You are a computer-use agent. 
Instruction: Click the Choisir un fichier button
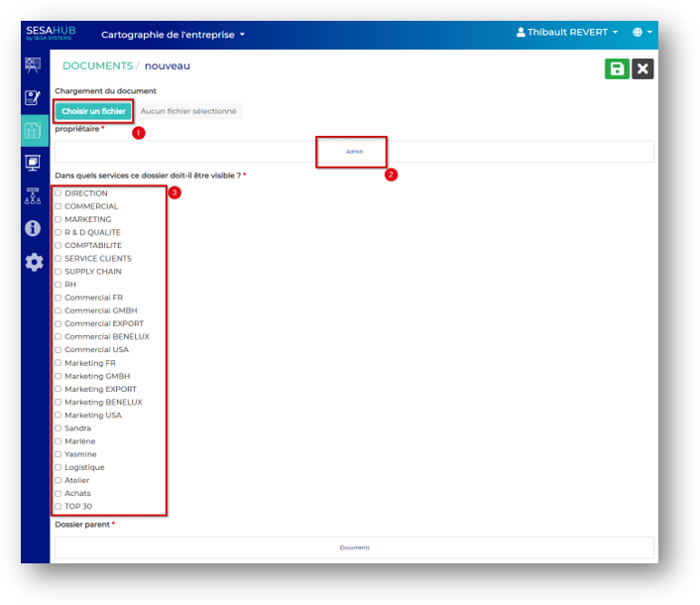click(93, 111)
